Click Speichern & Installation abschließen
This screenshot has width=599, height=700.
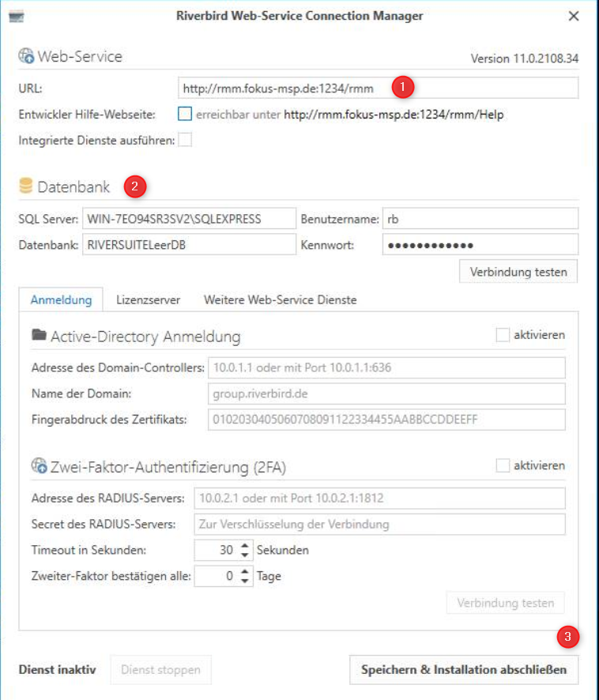[x=464, y=670]
